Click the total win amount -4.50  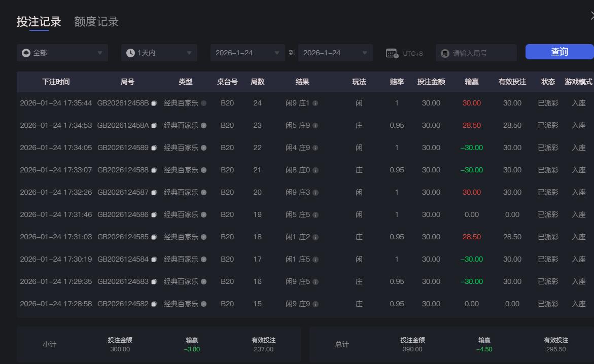(483, 348)
